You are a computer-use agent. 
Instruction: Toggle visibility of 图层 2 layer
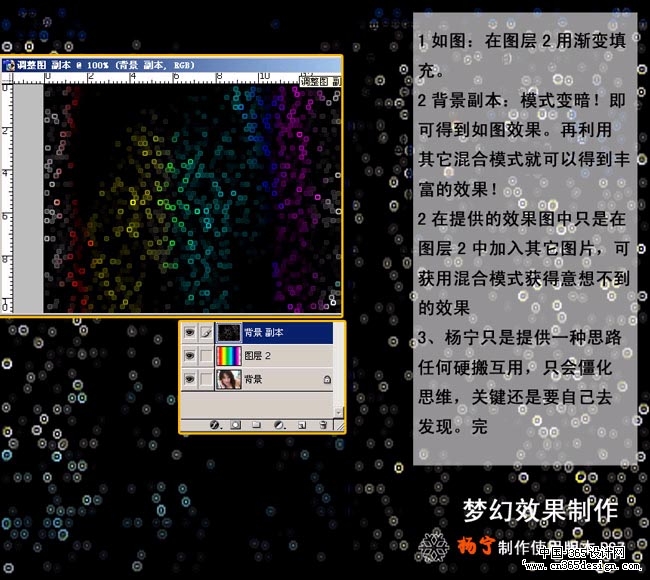tap(190, 356)
